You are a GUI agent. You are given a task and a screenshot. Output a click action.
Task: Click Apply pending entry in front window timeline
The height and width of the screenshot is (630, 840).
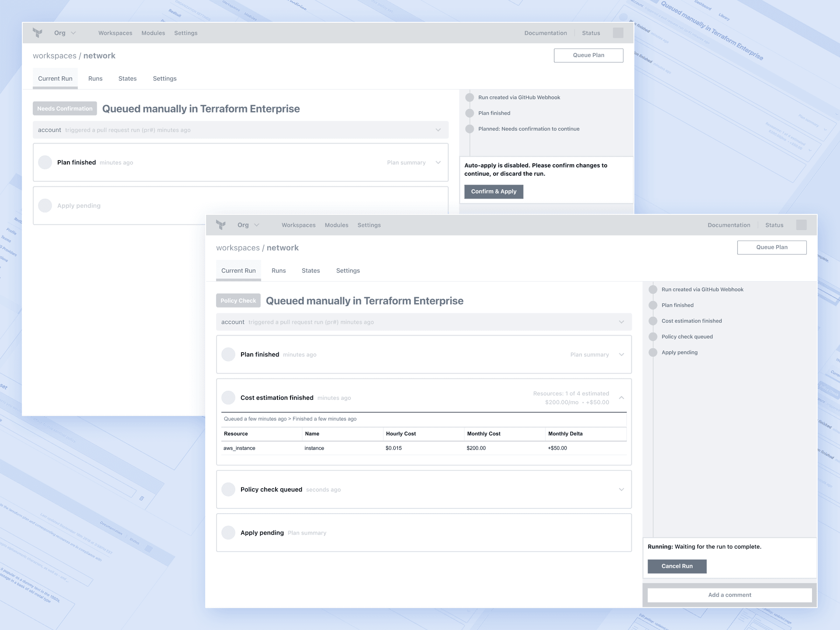point(679,352)
